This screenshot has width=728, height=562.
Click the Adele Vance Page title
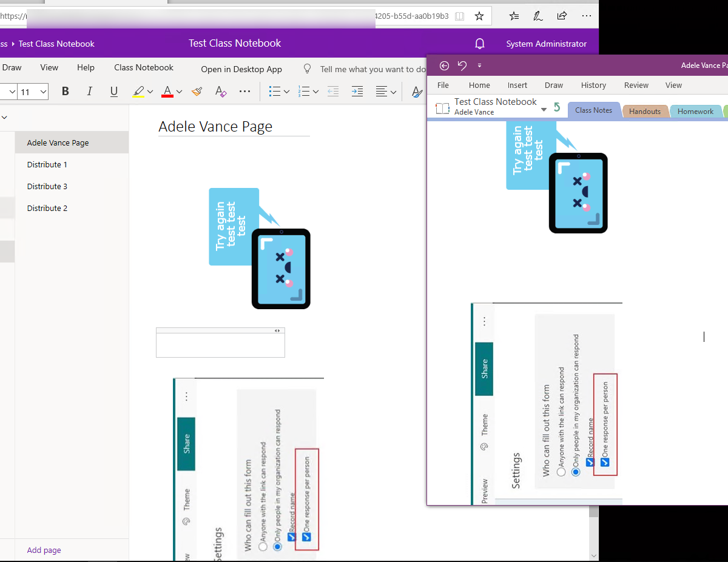pyautogui.click(x=215, y=127)
